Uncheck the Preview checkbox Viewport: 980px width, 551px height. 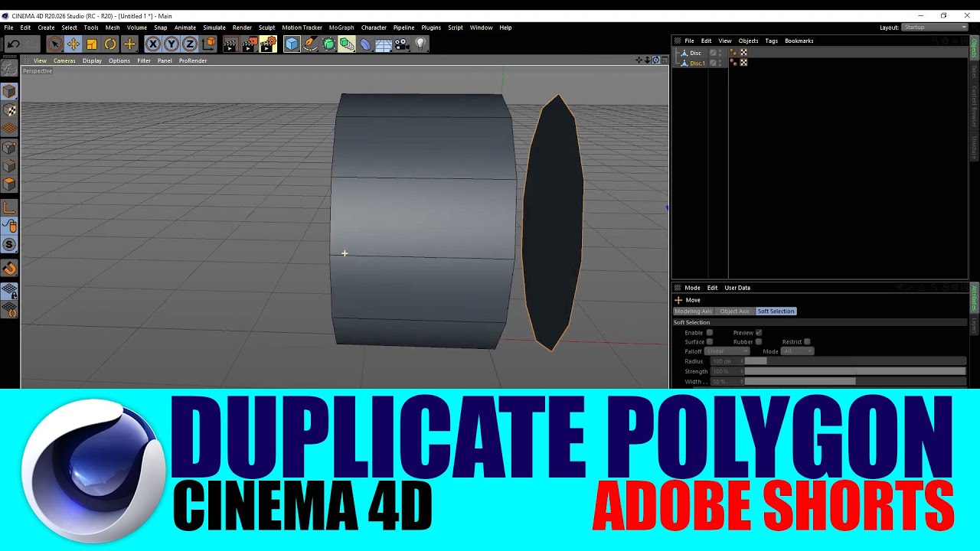759,333
